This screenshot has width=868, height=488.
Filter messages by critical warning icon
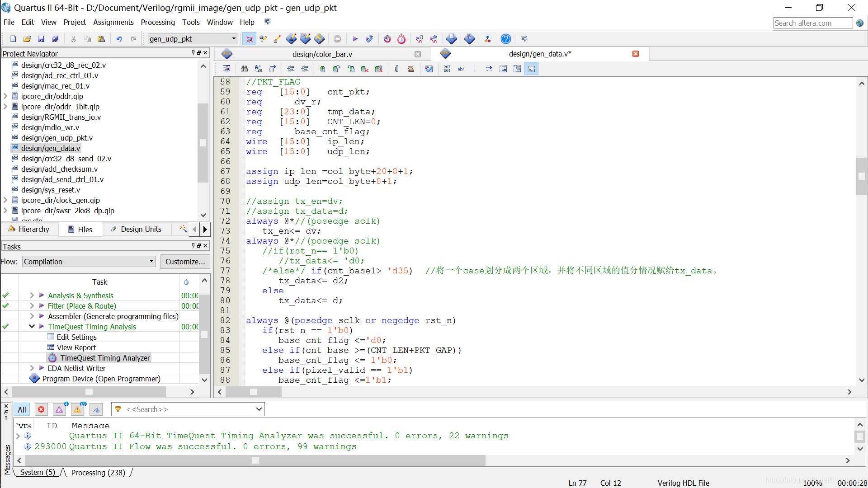[59, 409]
